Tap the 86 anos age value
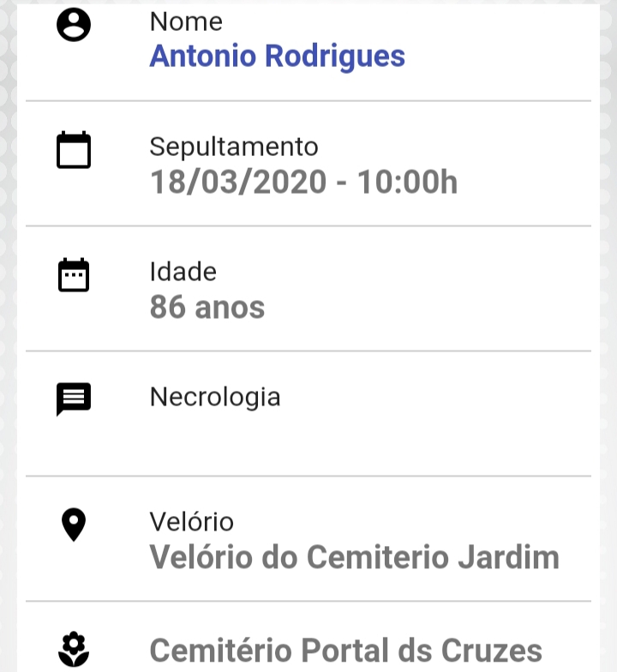The height and width of the screenshot is (672, 617). tap(207, 307)
